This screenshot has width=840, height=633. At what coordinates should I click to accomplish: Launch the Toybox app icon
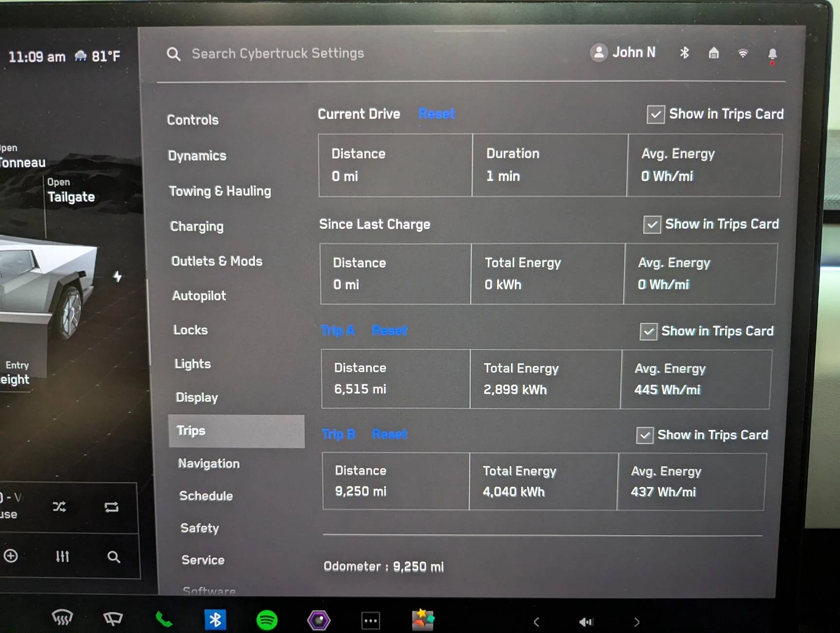pos(423,620)
